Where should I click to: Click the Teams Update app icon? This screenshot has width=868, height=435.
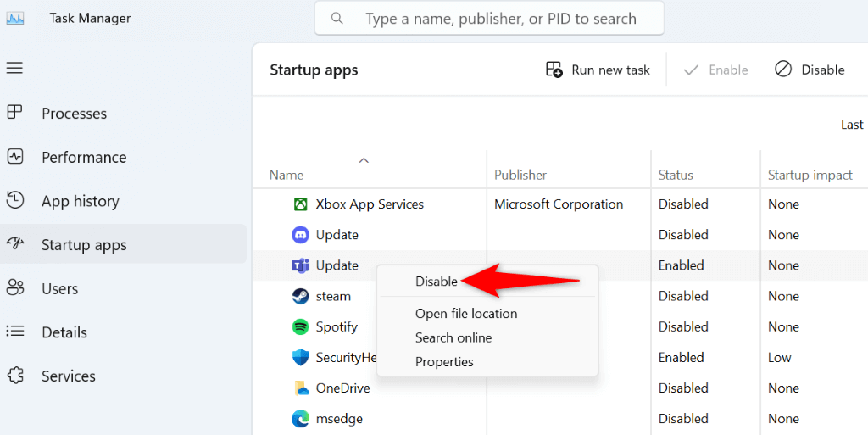[300, 265]
